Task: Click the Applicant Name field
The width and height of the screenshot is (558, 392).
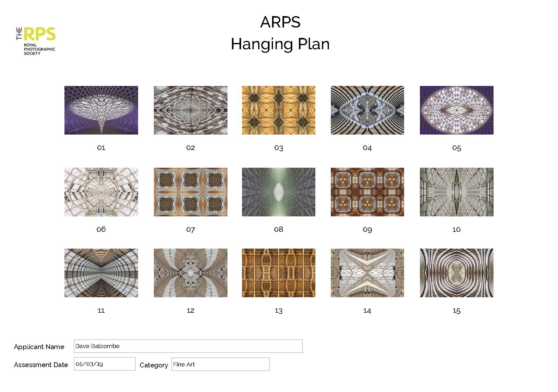Action: tap(188, 346)
